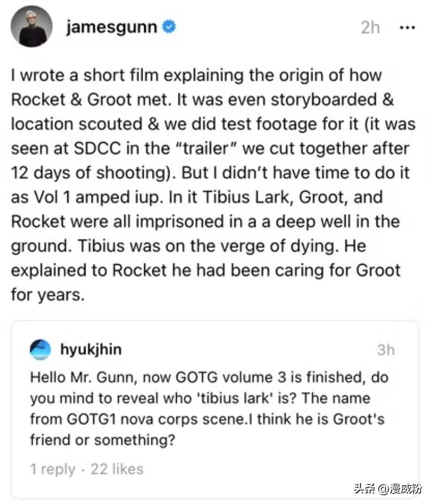Expand the 1 reply thread
The width and height of the screenshot is (432, 504).
click(51, 469)
